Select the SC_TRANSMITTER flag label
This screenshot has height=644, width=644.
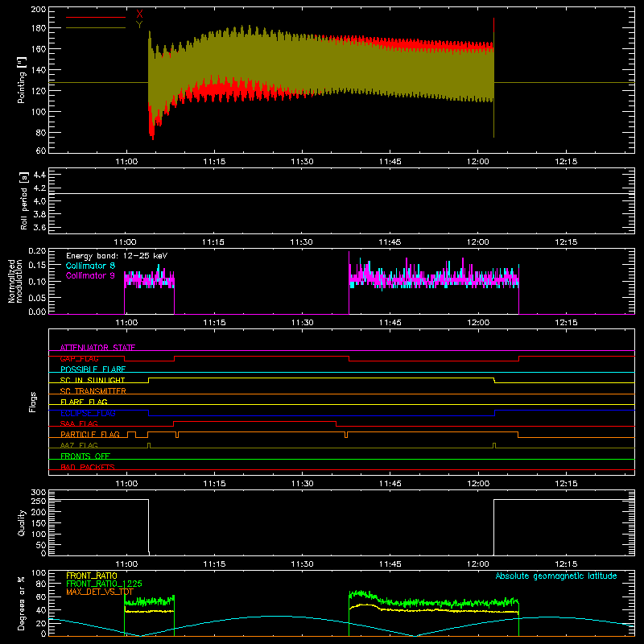pos(93,391)
